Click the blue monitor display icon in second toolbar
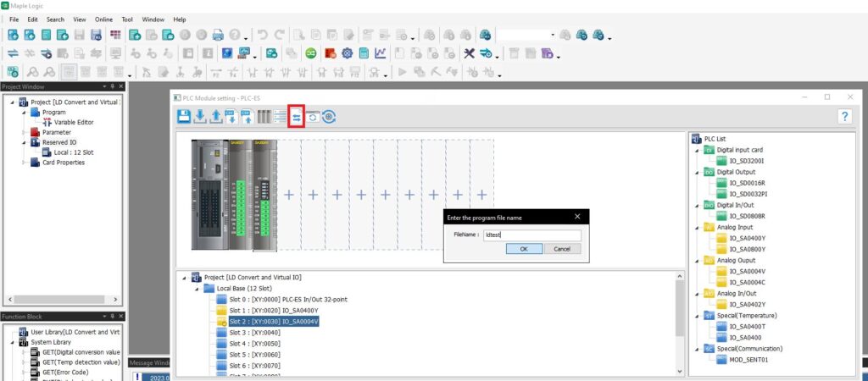 point(227,53)
